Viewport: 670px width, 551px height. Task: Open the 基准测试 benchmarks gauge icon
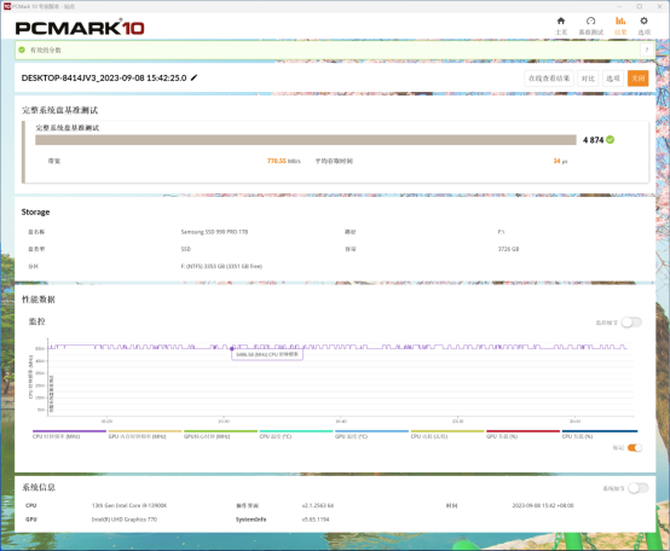pos(590,25)
